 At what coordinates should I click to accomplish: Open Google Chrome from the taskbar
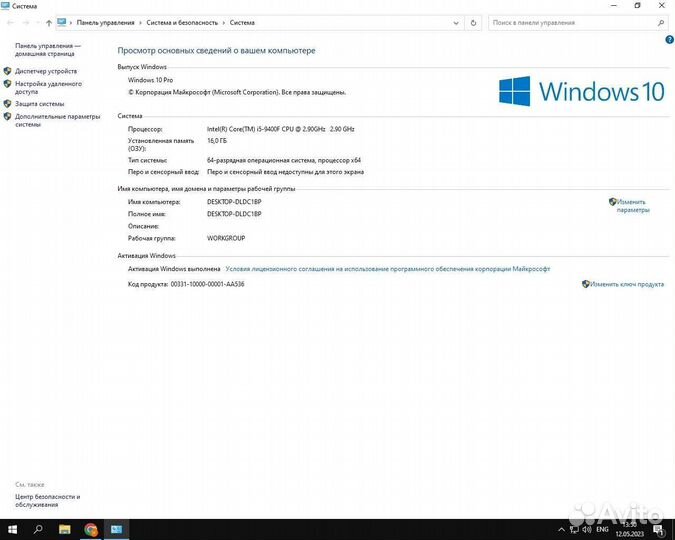click(x=91, y=529)
